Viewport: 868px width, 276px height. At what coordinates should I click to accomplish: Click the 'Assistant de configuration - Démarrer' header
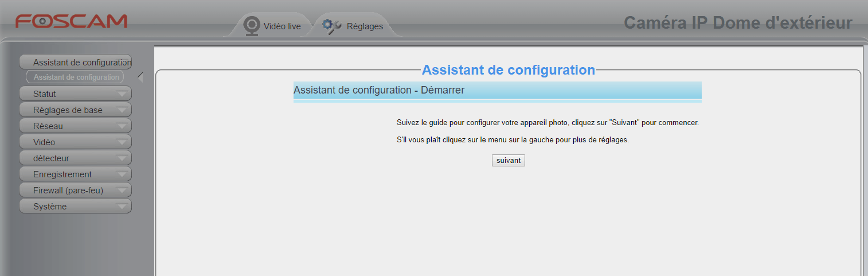click(498, 90)
